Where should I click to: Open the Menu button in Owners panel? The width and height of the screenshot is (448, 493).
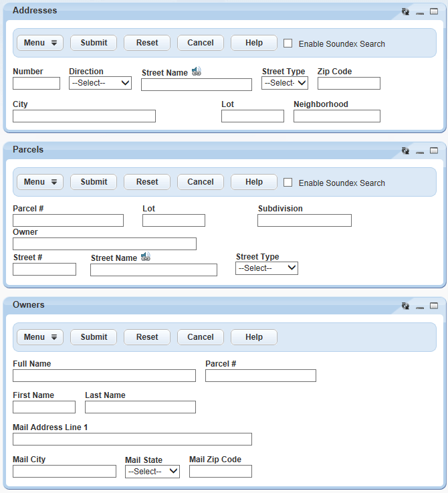[40, 337]
